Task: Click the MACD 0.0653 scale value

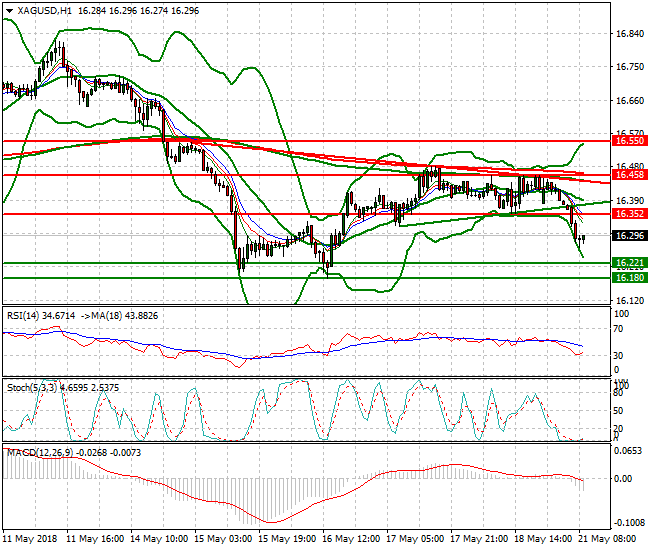Action: tap(629, 451)
